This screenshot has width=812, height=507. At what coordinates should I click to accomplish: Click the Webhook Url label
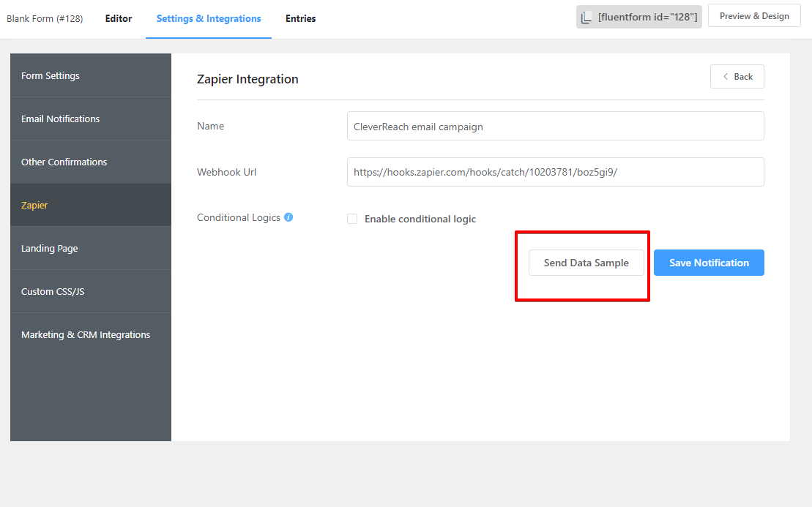pos(227,172)
